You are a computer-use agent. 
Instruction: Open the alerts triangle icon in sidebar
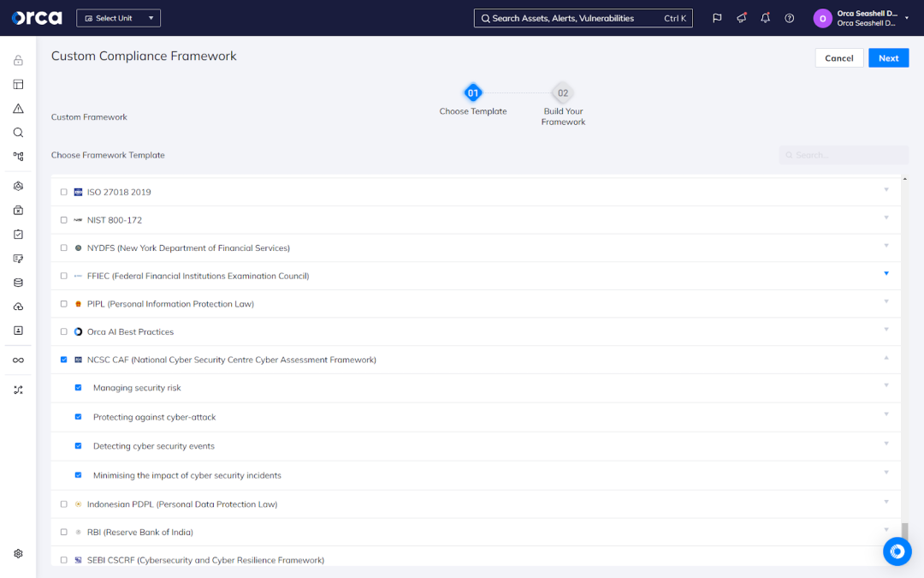pyautogui.click(x=18, y=109)
